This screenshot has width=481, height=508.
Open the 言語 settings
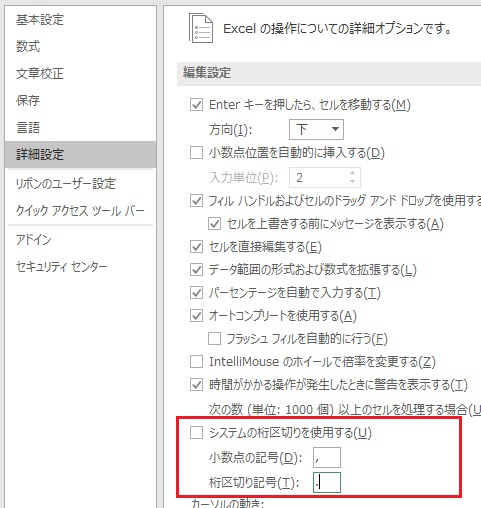pyautogui.click(x=28, y=127)
